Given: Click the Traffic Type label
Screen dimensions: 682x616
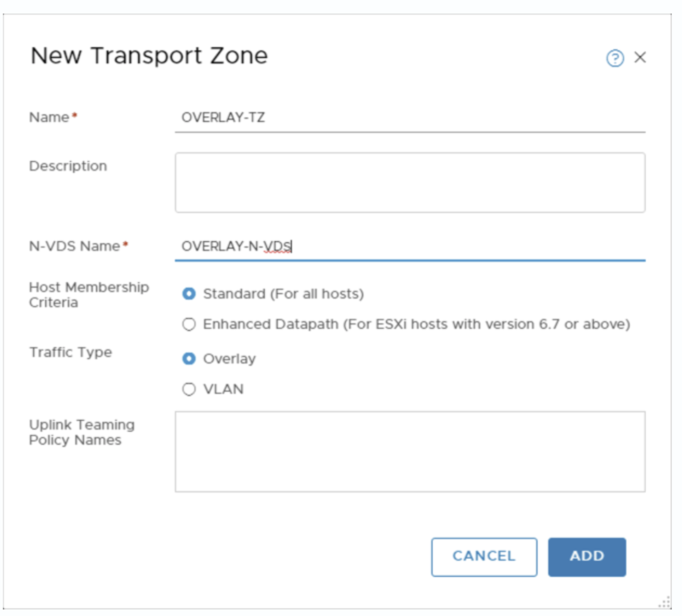Looking at the screenshot, I should [x=70, y=352].
